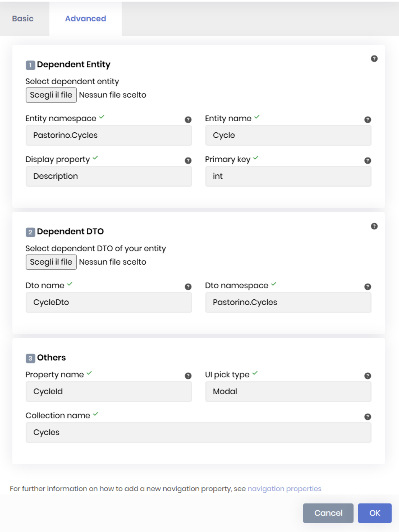Choose file for dependent entity
The image size is (399, 532).
pos(51,95)
